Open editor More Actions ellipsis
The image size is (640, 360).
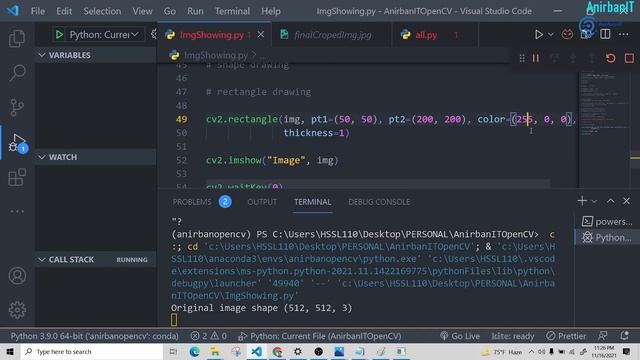tap(623, 35)
